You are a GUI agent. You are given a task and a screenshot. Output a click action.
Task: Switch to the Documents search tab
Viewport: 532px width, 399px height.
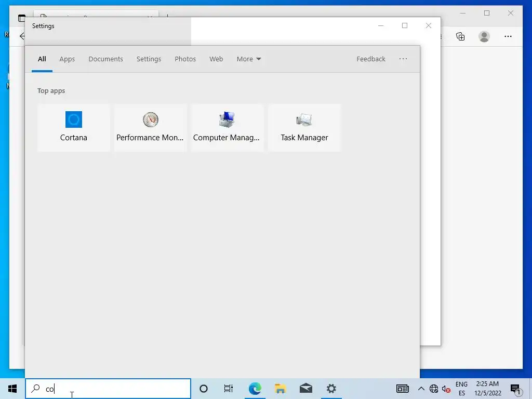tap(106, 59)
